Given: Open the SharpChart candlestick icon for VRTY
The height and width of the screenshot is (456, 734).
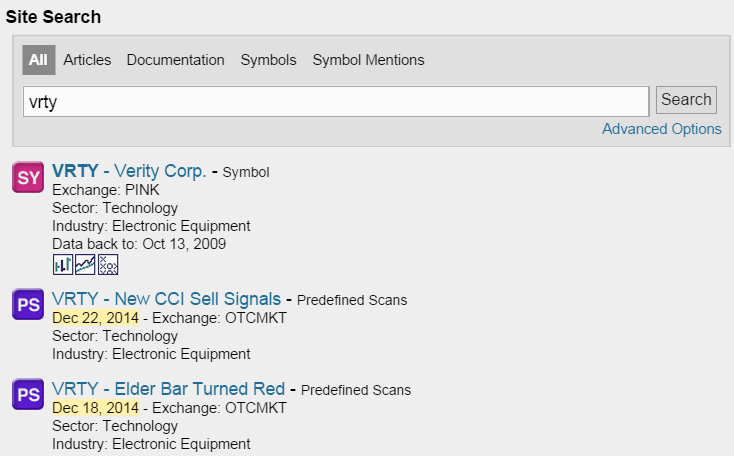Looking at the screenshot, I should 63,264.
